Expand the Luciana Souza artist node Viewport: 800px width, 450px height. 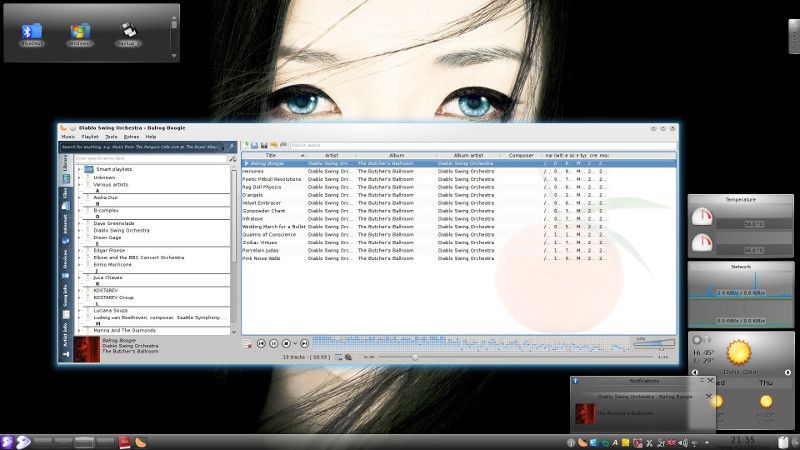(79, 310)
